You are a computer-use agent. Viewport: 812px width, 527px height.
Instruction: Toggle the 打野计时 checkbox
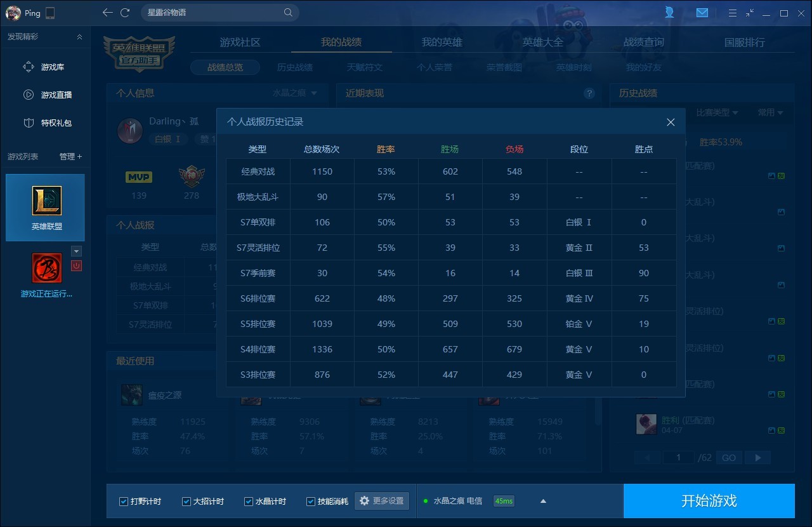pos(124,502)
